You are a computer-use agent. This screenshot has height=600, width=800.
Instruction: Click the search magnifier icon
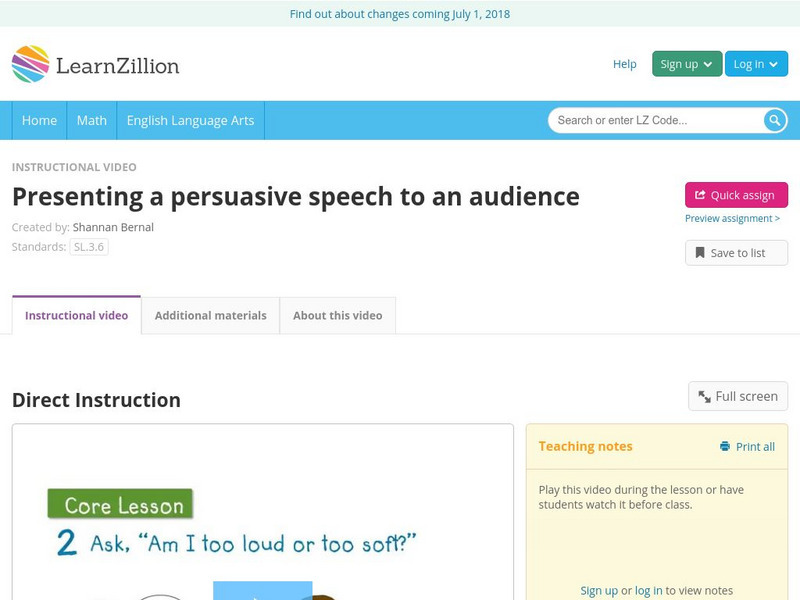[773, 119]
